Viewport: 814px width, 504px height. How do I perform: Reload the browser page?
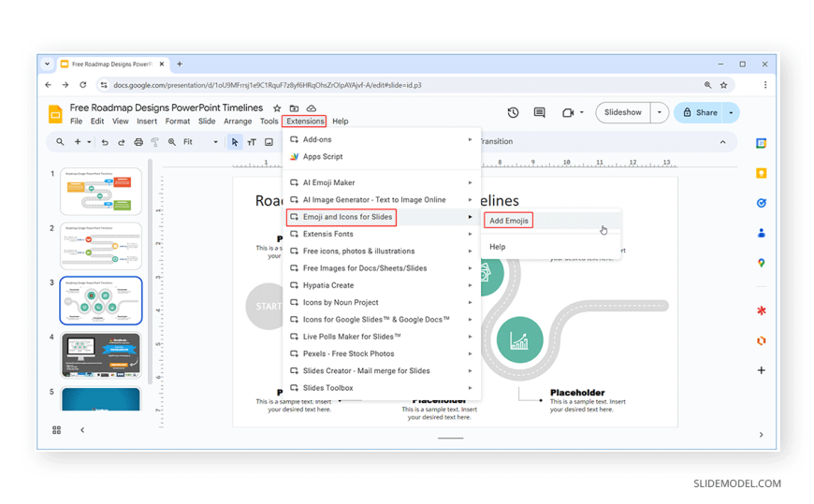tap(82, 84)
